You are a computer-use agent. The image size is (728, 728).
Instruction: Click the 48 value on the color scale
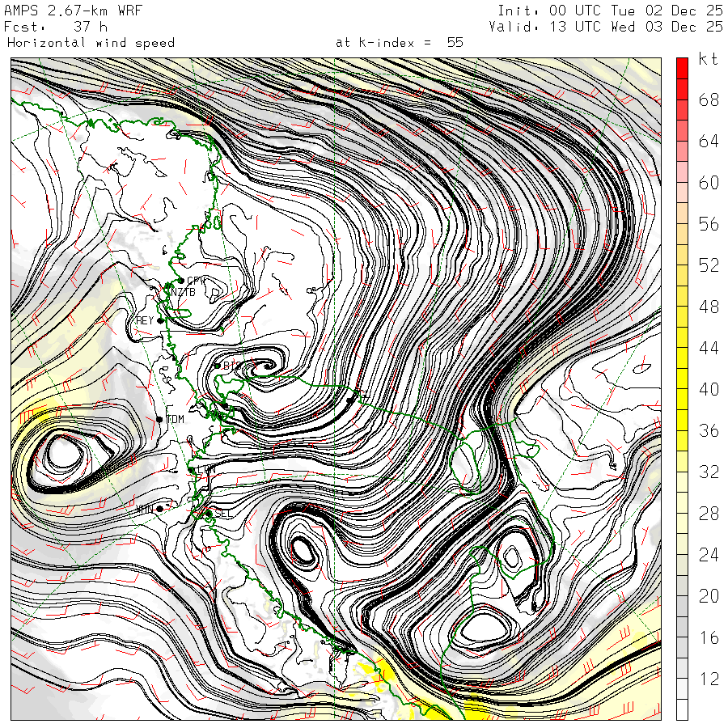[709, 307]
